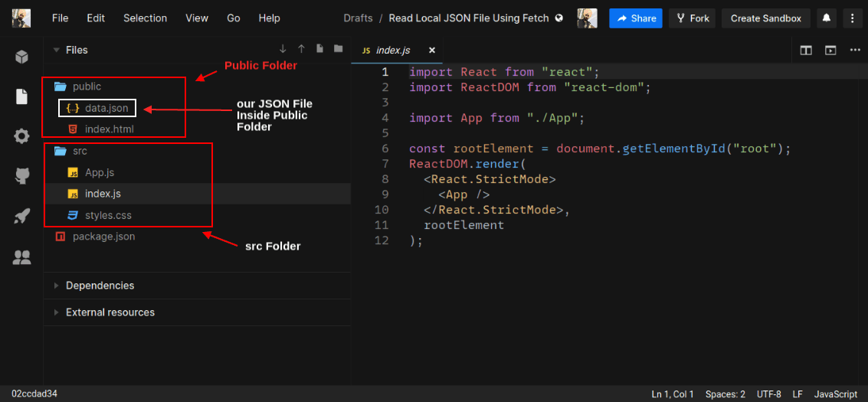Open the View menu
868x402 pixels.
coord(197,18)
